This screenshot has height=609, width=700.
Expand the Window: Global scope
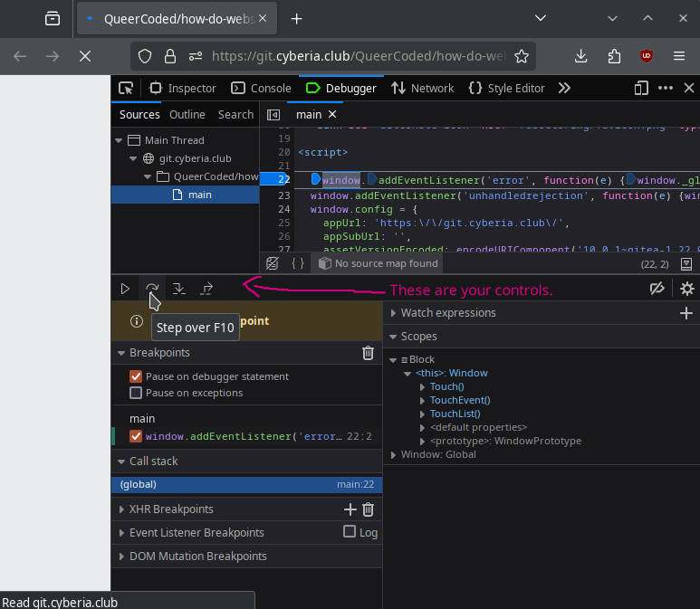[x=393, y=454]
